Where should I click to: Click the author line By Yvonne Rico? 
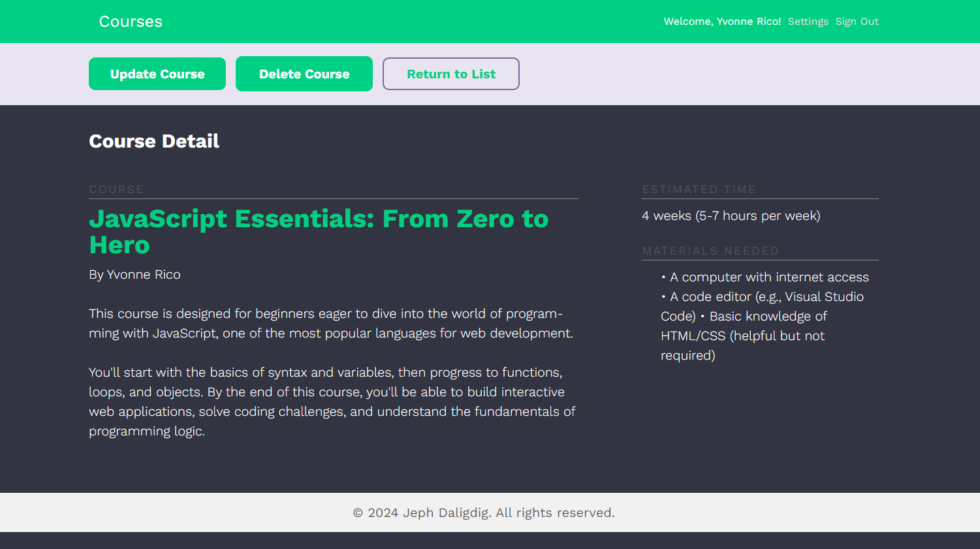(134, 275)
